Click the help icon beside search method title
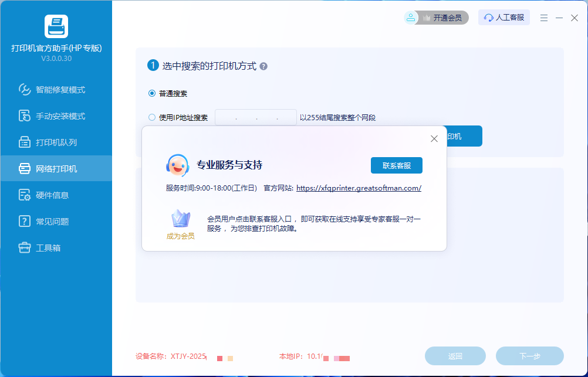This screenshot has width=588, height=377. coord(263,66)
